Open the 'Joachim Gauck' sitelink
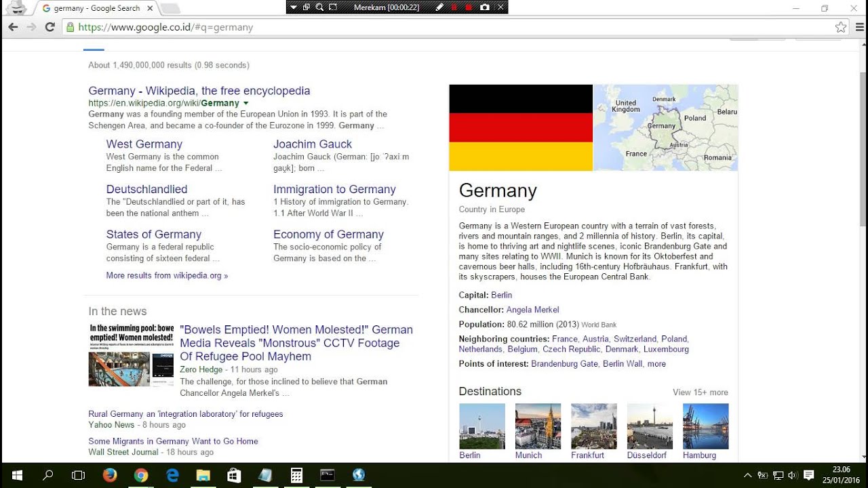The image size is (868, 488). pyautogui.click(x=313, y=144)
